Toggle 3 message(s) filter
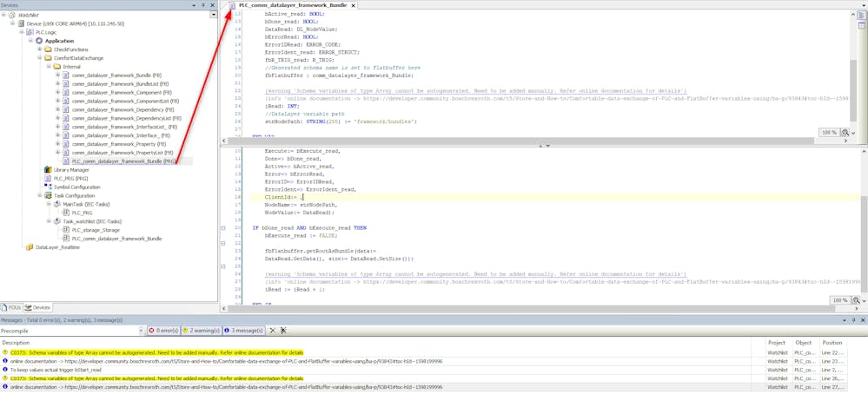Viewport: 868px width, 407px height. tap(243, 330)
